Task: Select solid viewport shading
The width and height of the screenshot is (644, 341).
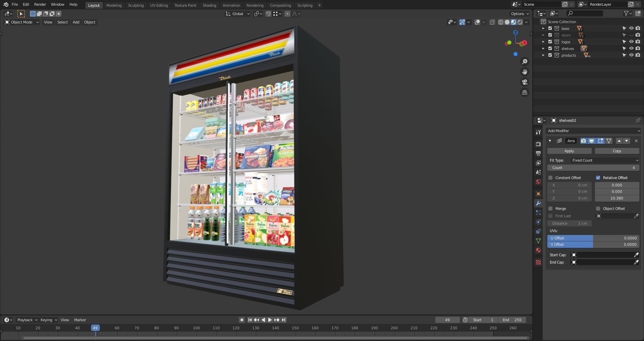Action: (507, 22)
